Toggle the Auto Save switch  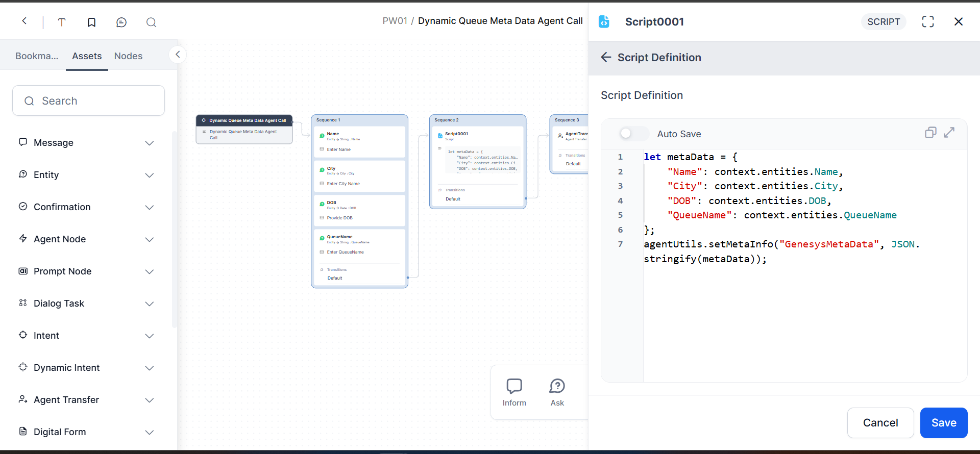633,134
